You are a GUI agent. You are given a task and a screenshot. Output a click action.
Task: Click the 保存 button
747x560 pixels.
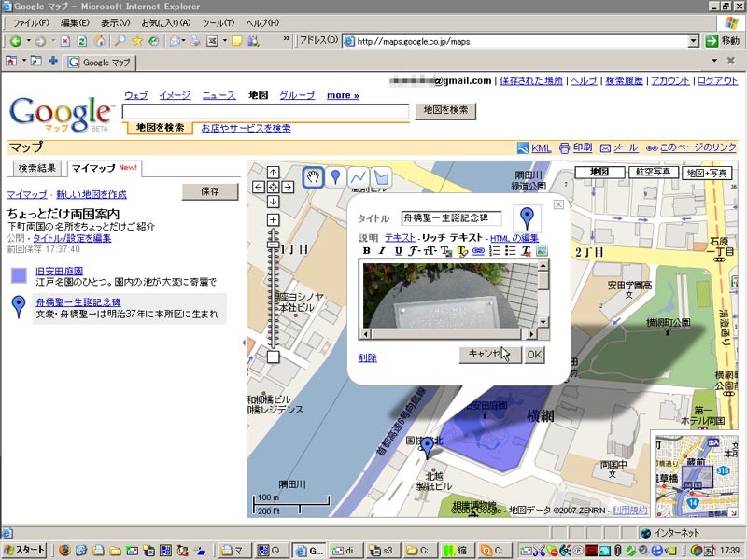(x=210, y=191)
